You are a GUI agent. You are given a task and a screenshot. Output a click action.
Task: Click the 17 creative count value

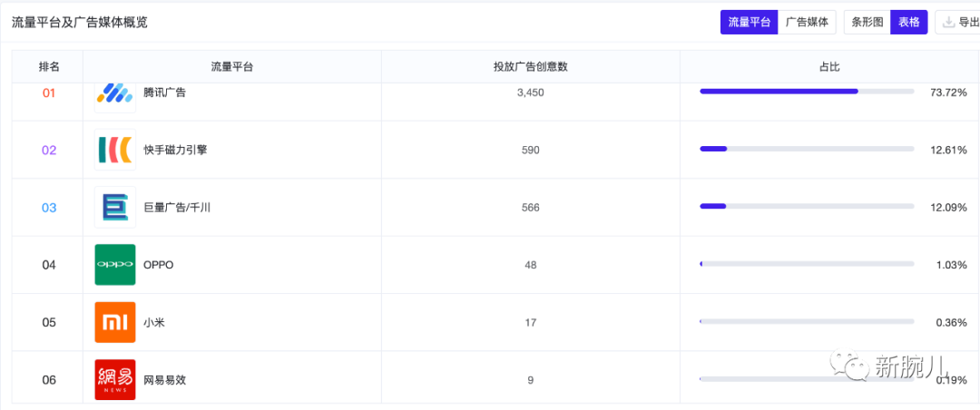pos(531,323)
